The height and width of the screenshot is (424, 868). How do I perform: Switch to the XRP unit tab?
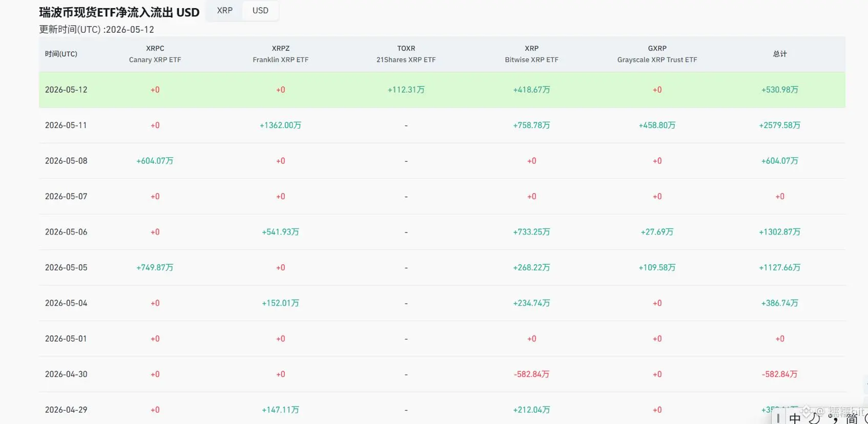pyautogui.click(x=224, y=10)
